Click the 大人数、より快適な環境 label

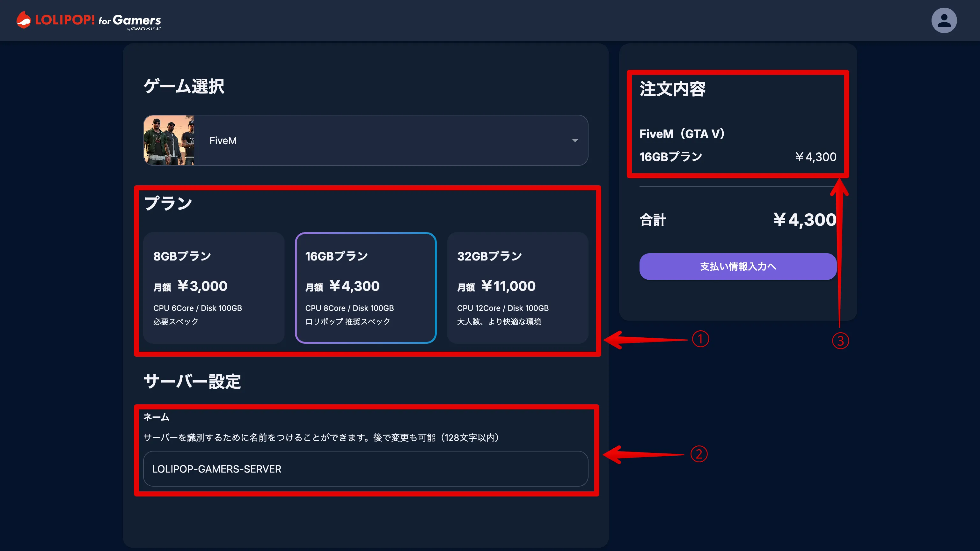(x=499, y=322)
